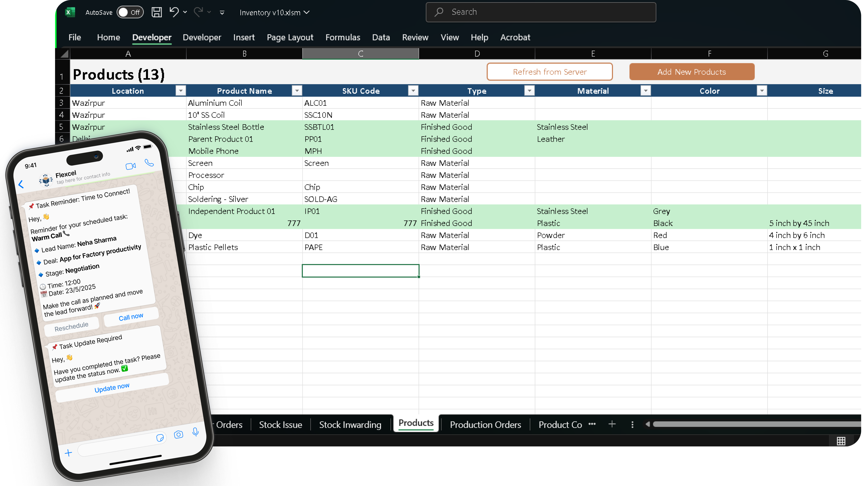This screenshot has height=486, width=868.
Task: Open the SKU Code filter dropdown
Action: [x=413, y=91]
